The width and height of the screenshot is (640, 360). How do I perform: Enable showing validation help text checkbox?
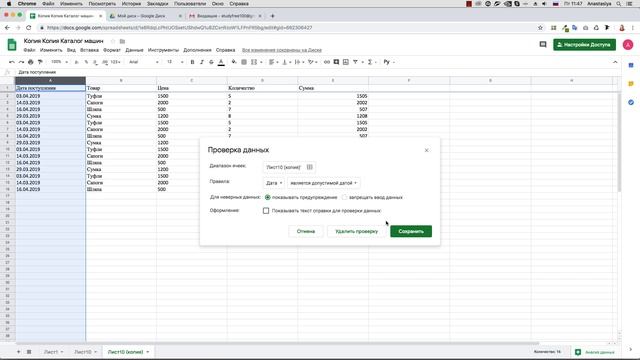click(266, 211)
